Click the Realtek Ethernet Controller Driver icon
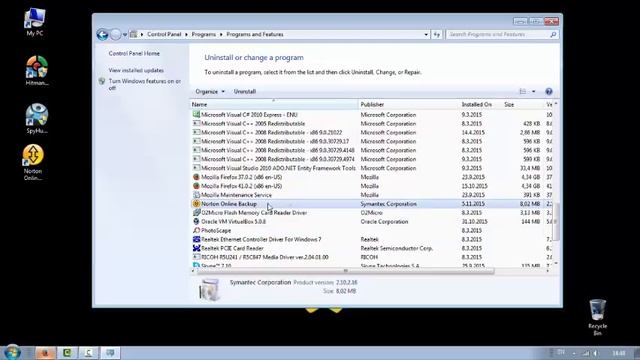The height and width of the screenshot is (360, 640). pos(196,240)
